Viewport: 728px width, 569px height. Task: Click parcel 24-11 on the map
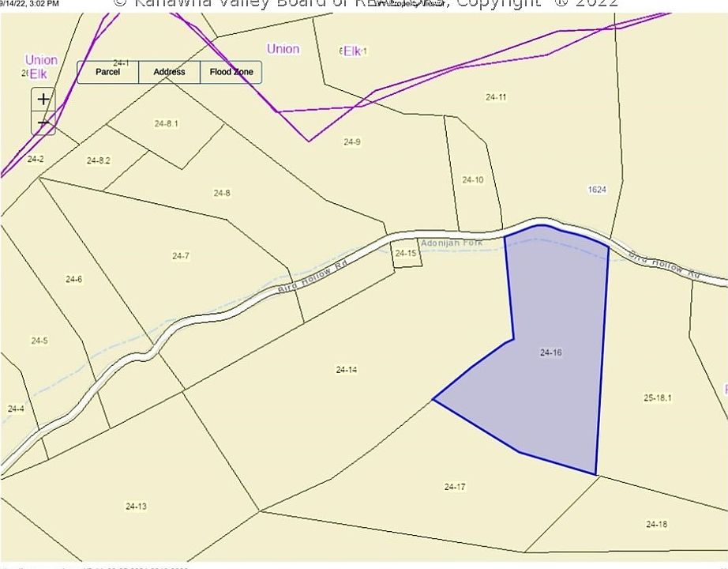click(x=496, y=97)
